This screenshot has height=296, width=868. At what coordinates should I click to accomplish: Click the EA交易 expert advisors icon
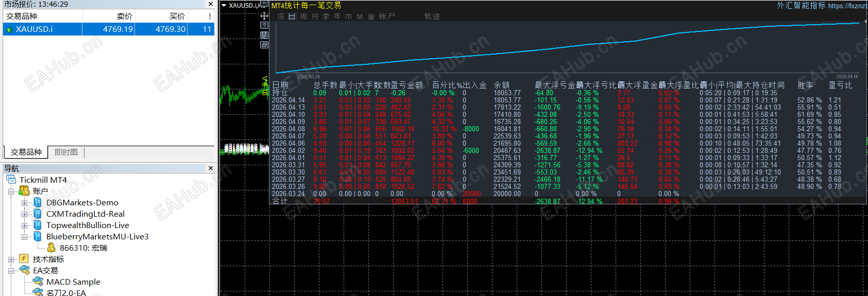pos(24,270)
